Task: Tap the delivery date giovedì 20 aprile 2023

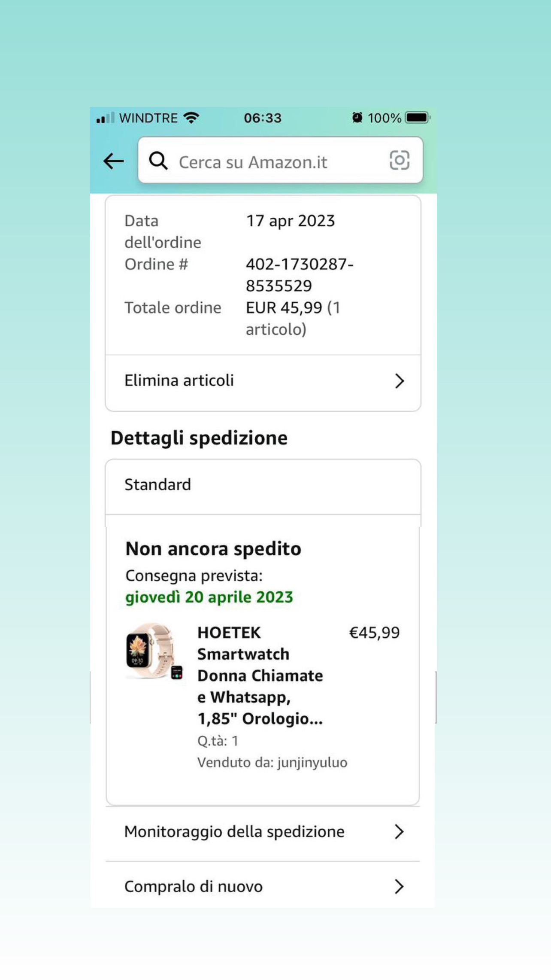Action: click(x=209, y=597)
